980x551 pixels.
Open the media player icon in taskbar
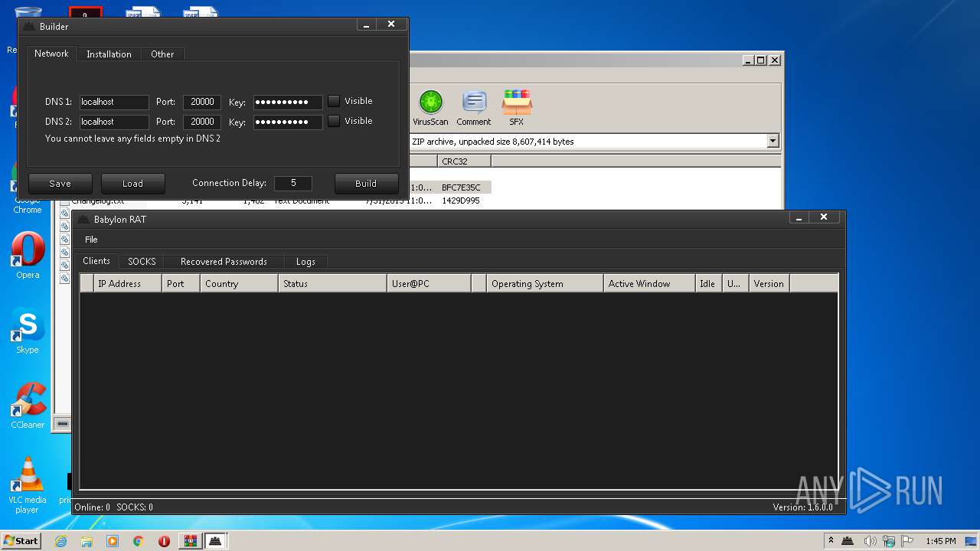113,541
